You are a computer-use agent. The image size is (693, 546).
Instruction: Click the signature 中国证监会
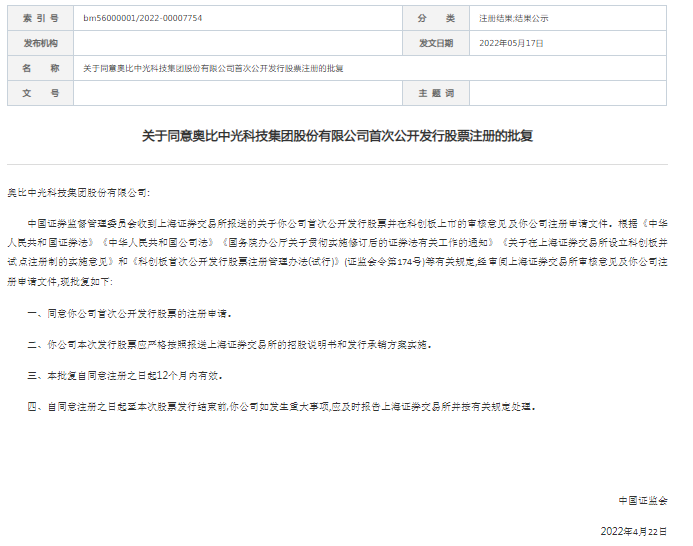[643, 500]
